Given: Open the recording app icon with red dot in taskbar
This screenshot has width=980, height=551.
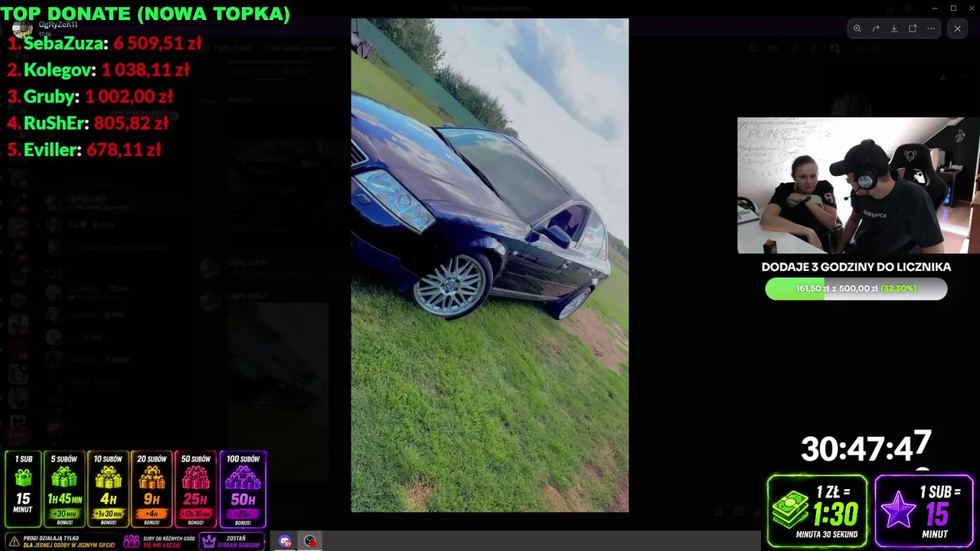Looking at the screenshot, I should (x=310, y=541).
